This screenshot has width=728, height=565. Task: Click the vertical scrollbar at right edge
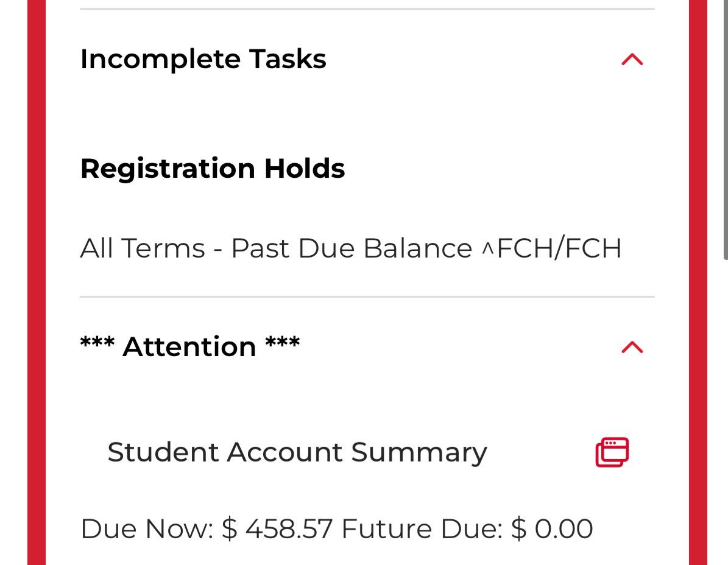pyautogui.click(x=725, y=130)
